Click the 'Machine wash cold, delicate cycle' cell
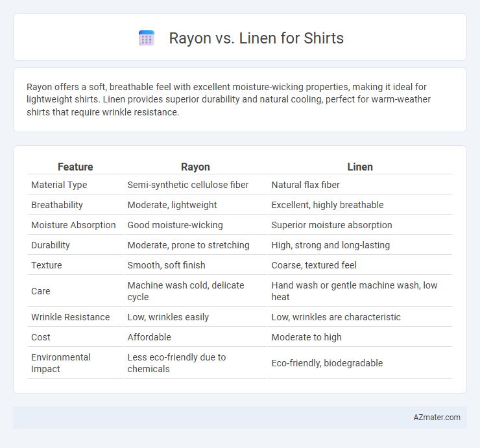 [x=195, y=291]
